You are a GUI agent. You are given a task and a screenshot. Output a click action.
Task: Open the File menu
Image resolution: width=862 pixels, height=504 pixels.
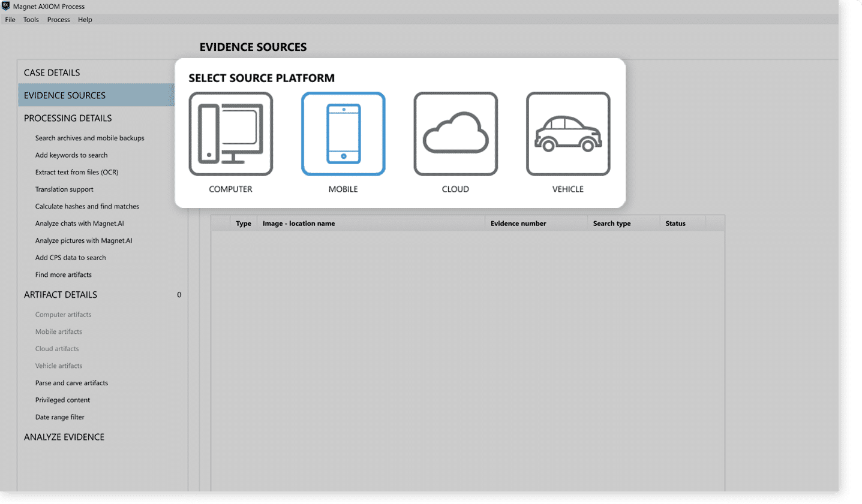(x=10, y=19)
